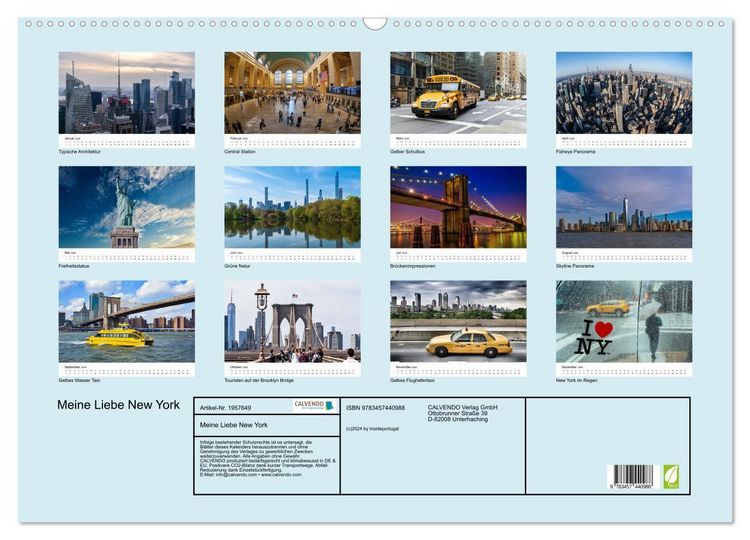
Task: Click the caption 'Gelber Schulbus'
Action: pos(407,152)
